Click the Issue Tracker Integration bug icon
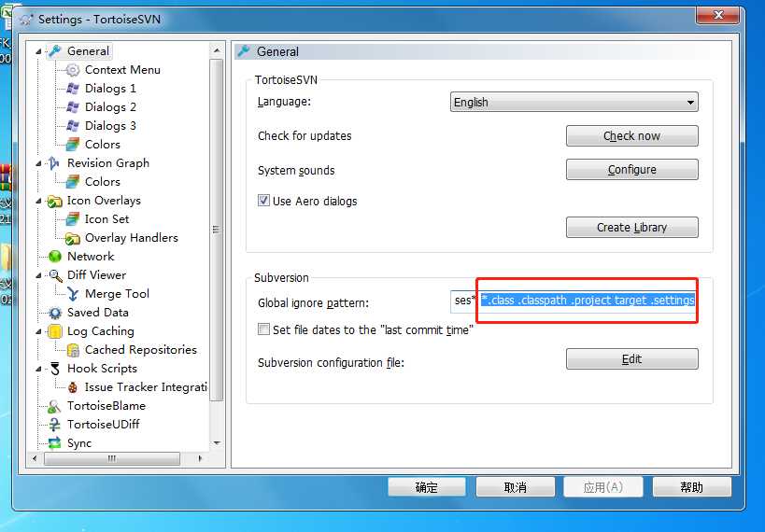Image resolution: width=765 pixels, height=532 pixels. (73, 387)
